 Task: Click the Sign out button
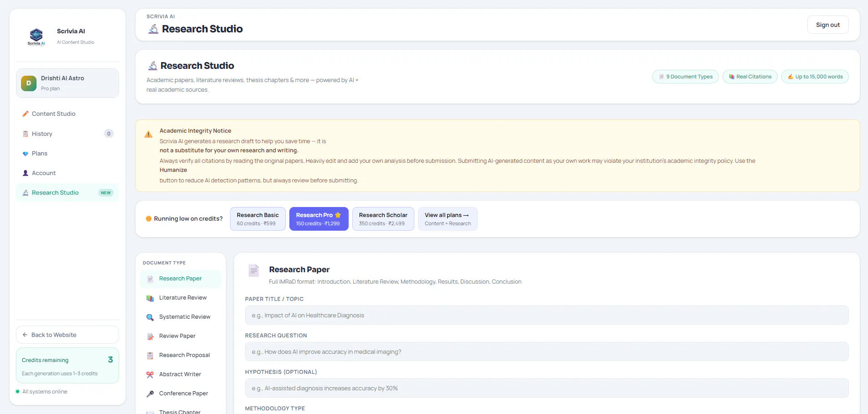coord(828,25)
